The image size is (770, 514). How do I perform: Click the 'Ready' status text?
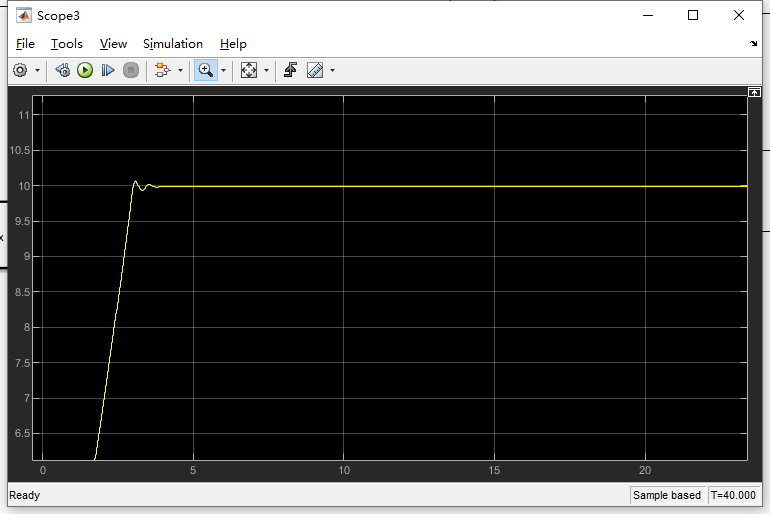point(25,495)
